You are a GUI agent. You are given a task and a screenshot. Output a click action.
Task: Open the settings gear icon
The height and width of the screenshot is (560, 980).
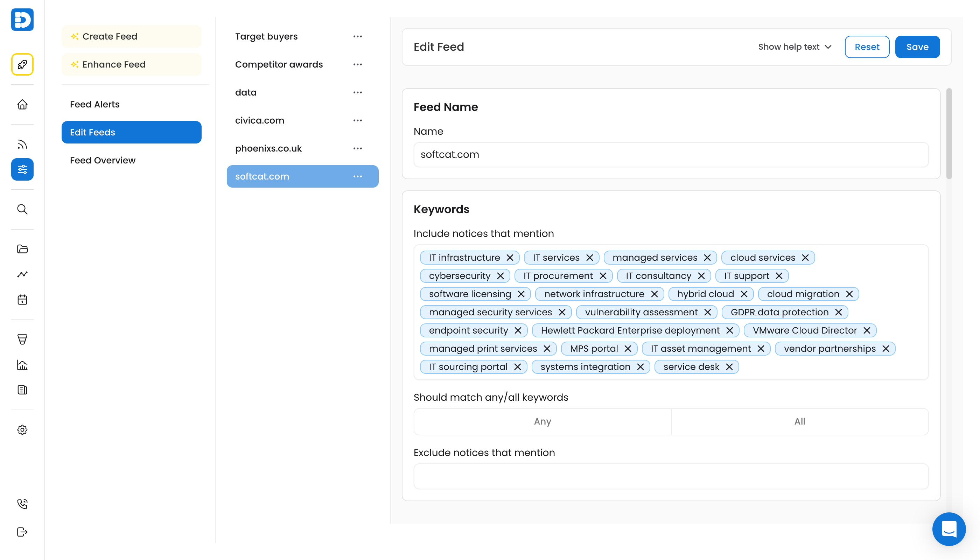click(x=22, y=429)
